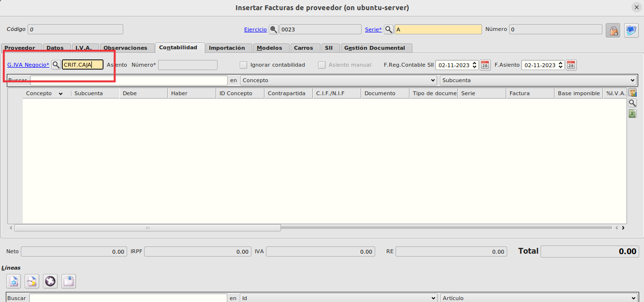Screen dimensions: 644x302
Task: Click the Ejercicio field showing 0023
Action: click(x=321, y=29)
